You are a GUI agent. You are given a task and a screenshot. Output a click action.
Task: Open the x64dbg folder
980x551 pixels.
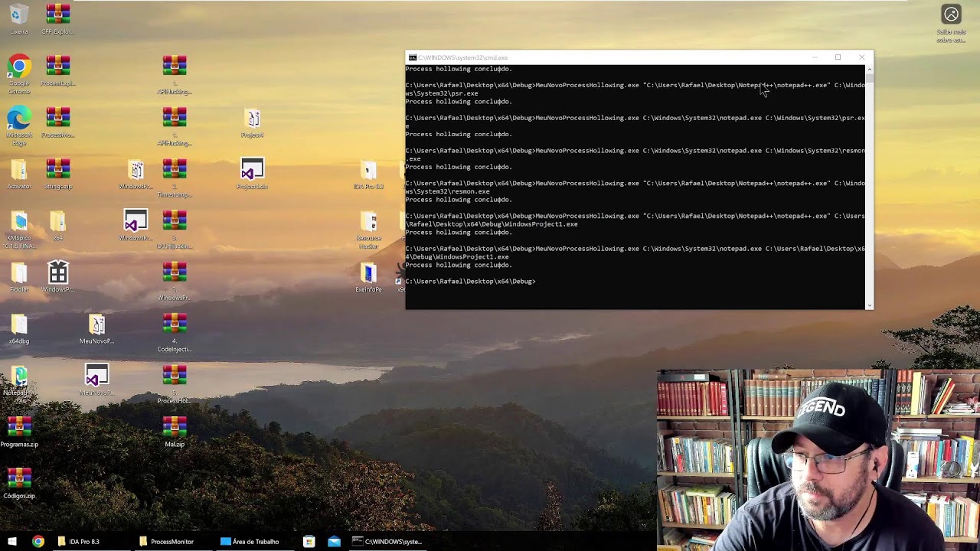pyautogui.click(x=19, y=324)
